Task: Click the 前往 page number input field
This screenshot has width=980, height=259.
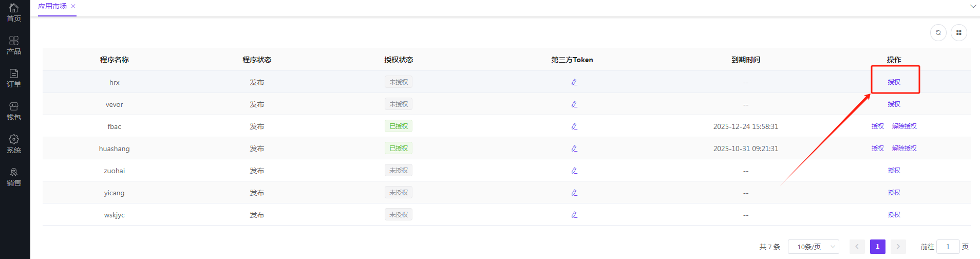Action: pyautogui.click(x=948, y=247)
